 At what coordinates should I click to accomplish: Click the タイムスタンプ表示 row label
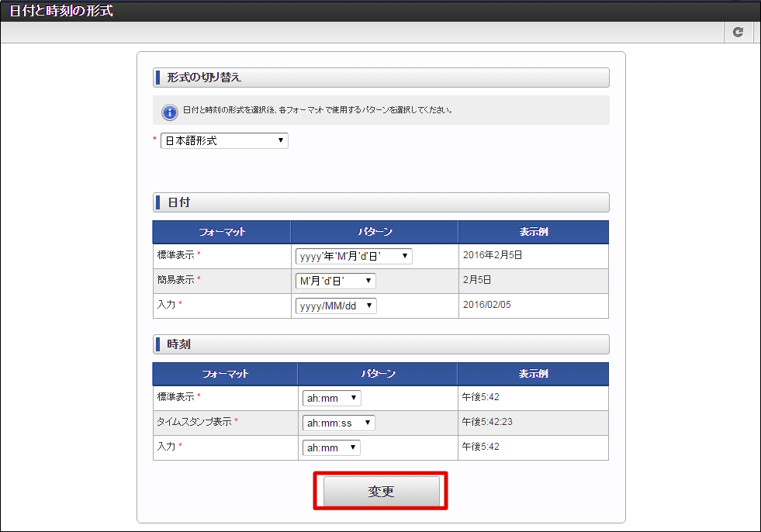click(194, 422)
